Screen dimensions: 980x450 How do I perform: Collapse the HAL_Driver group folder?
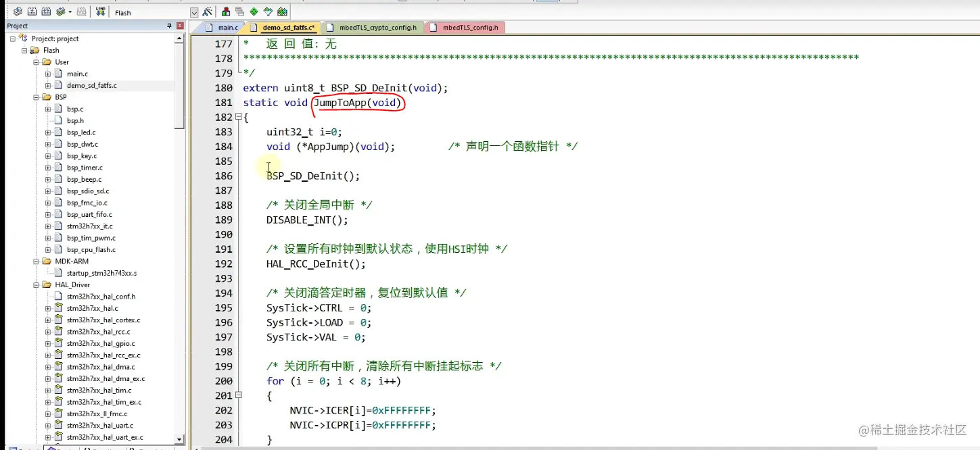point(37,284)
